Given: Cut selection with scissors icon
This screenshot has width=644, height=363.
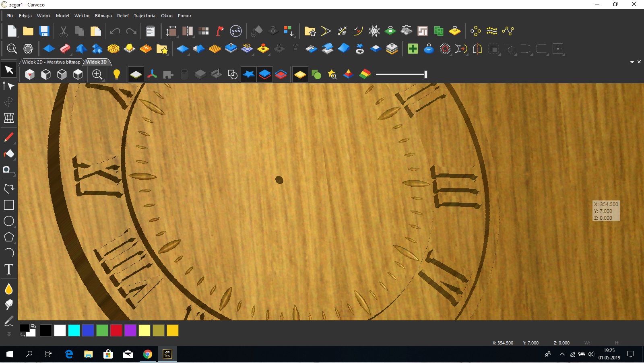Looking at the screenshot, I should point(64,31).
